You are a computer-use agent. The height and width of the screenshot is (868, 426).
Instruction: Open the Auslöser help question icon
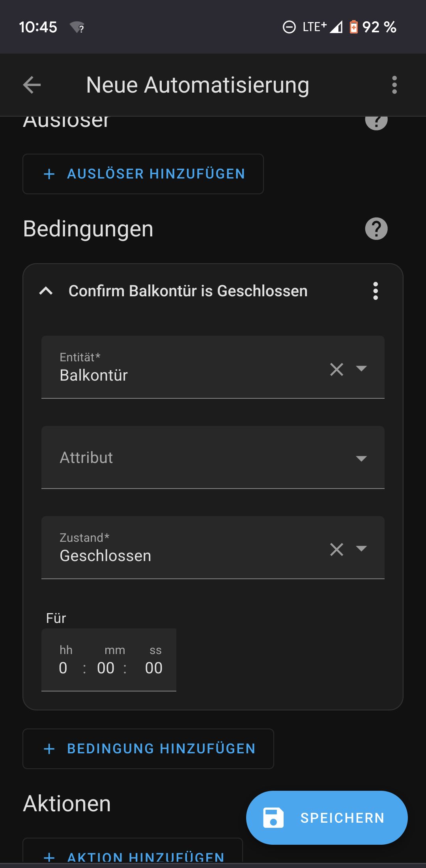pyautogui.click(x=376, y=120)
